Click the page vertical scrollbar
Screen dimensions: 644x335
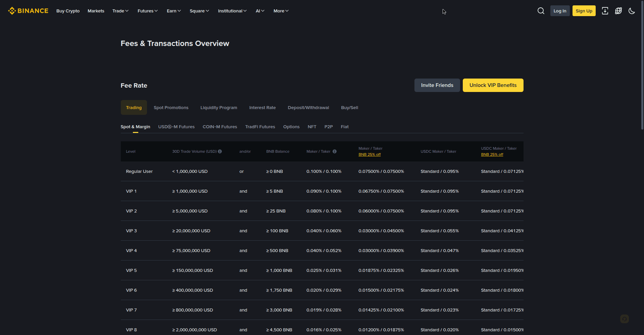[642, 65]
